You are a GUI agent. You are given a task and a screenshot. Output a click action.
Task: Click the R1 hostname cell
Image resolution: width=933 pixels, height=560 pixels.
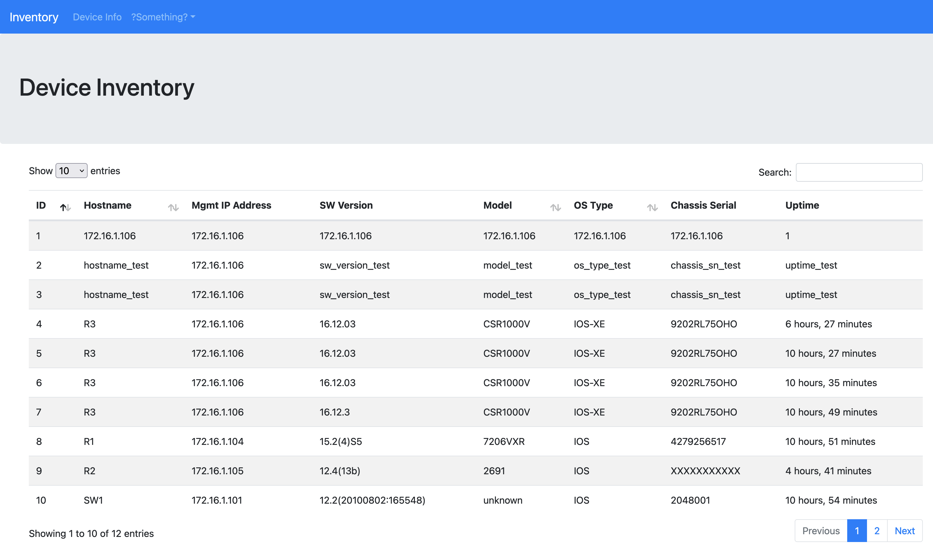click(x=89, y=441)
